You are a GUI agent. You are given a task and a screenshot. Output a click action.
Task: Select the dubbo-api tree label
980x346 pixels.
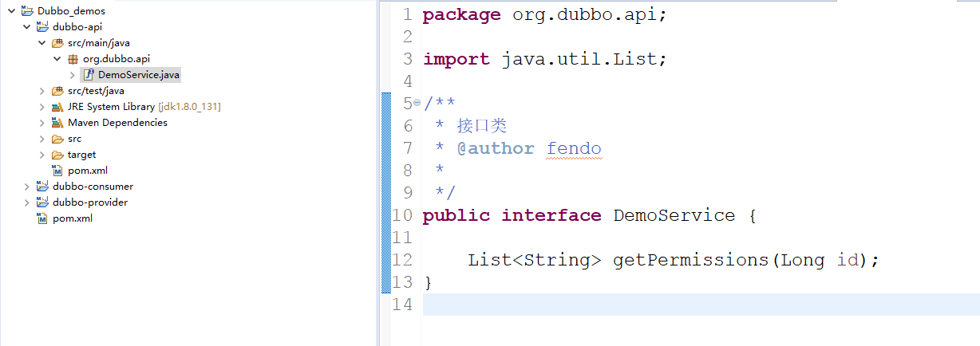coord(77,27)
